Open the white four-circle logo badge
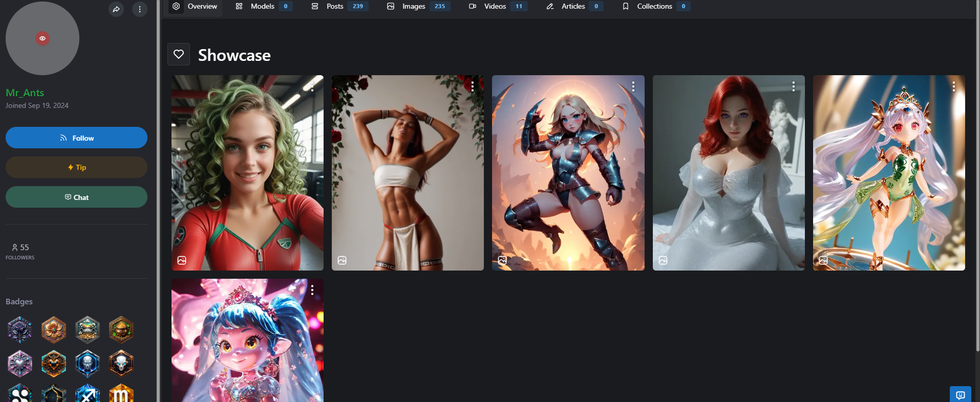980x402 pixels. tap(20, 393)
